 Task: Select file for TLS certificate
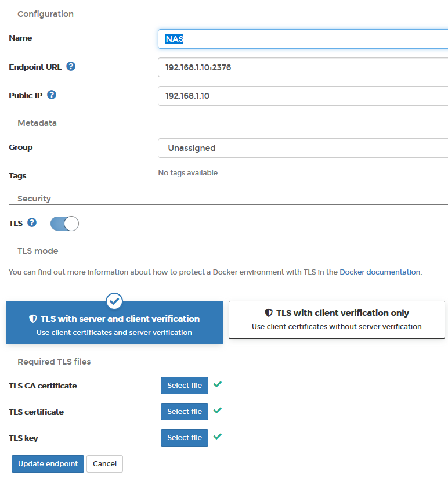[x=185, y=412]
